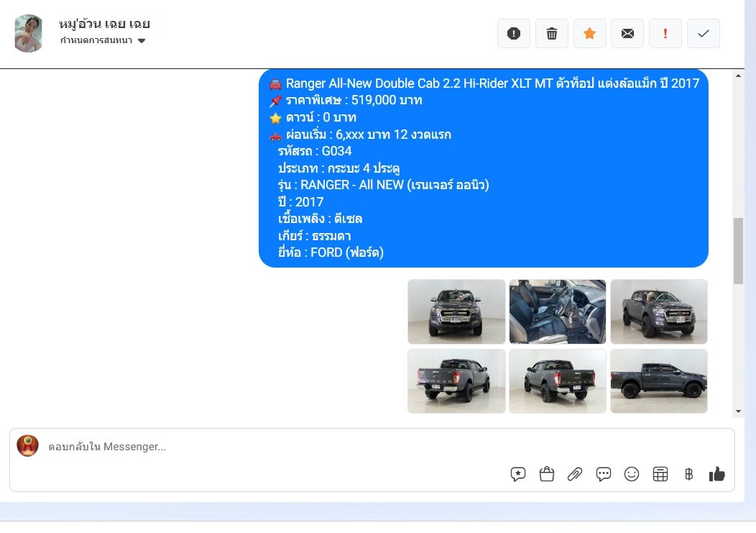The image size is (756, 533).
Task: Open the emoji smiley picker
Action: [632, 474]
